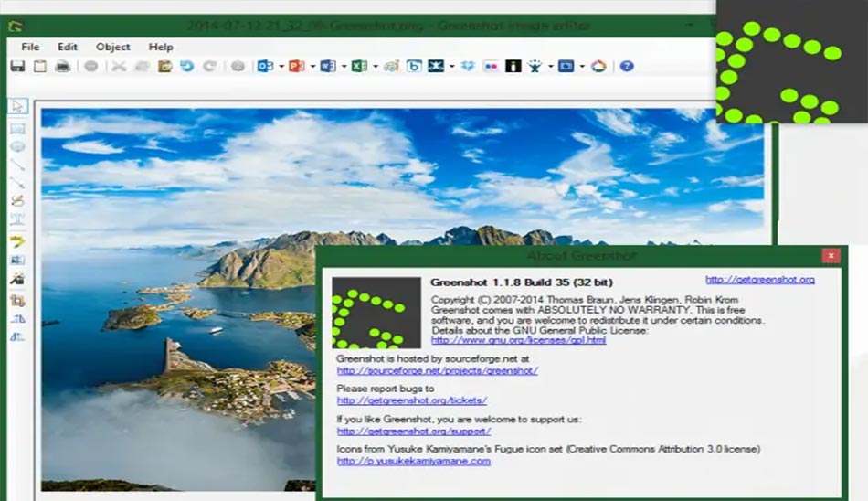This screenshot has width=868, height=501.
Task: Export image to PowerPoint icon
Action: pyautogui.click(x=297, y=67)
